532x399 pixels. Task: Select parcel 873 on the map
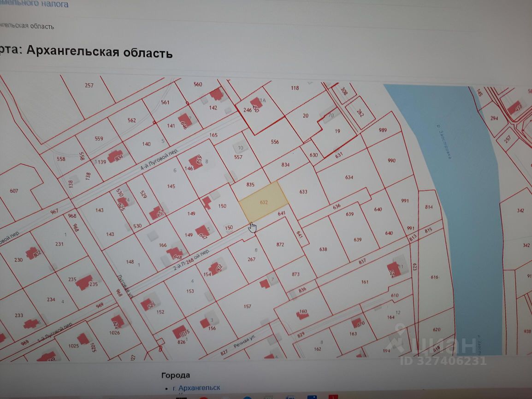[296, 274]
